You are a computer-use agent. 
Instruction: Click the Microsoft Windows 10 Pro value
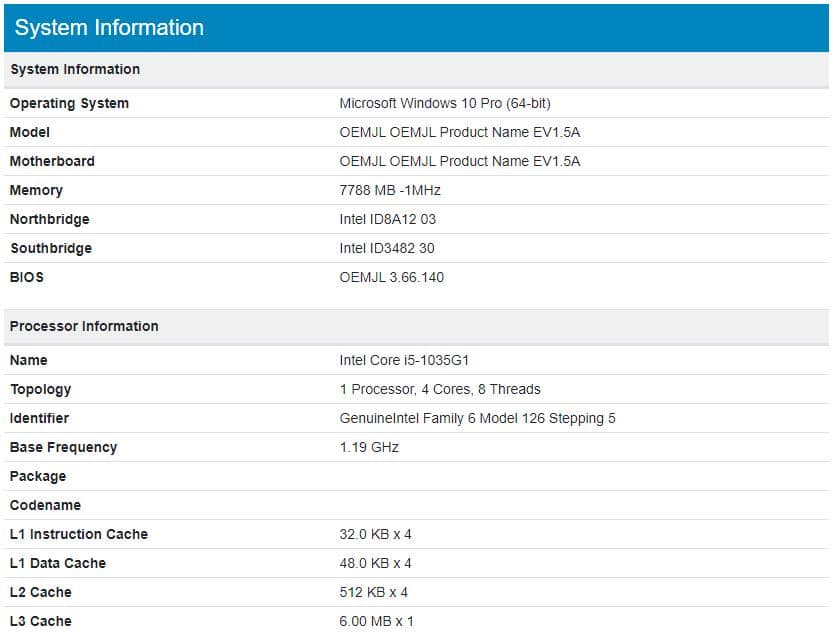click(x=445, y=103)
